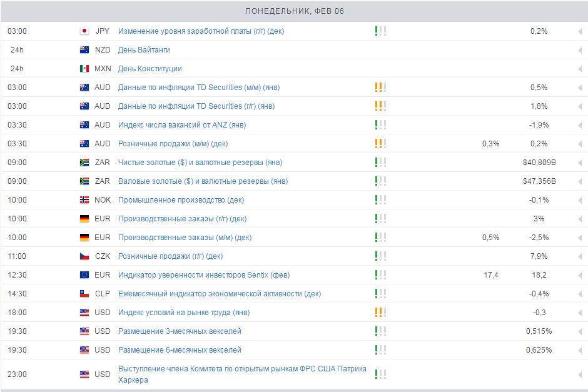Click the time '23:00' in the Harker row

(17, 374)
